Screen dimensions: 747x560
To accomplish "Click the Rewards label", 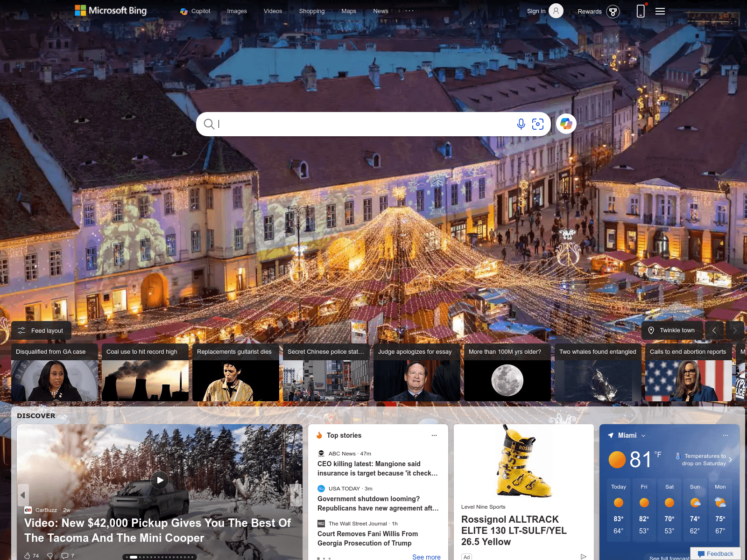I will 590,12.
